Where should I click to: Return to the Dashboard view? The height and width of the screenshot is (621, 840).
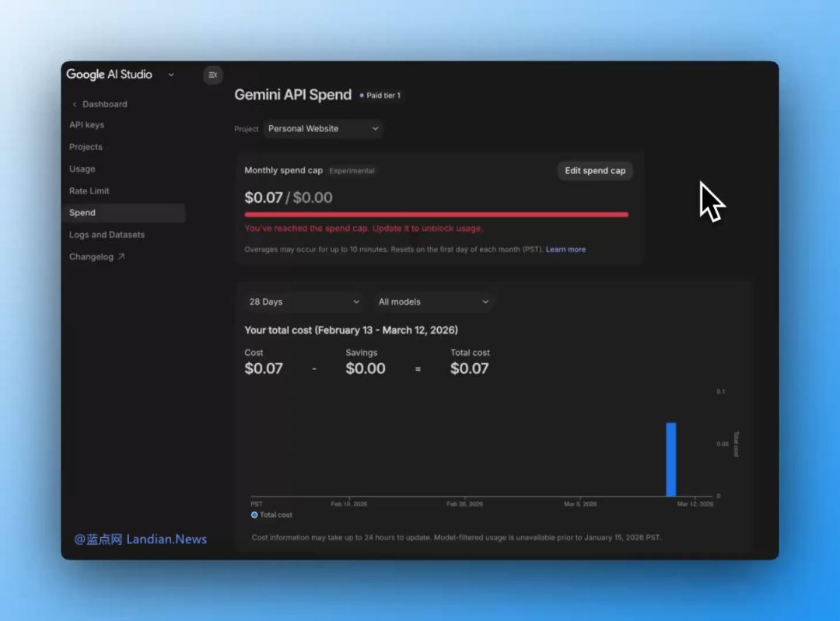(105, 103)
